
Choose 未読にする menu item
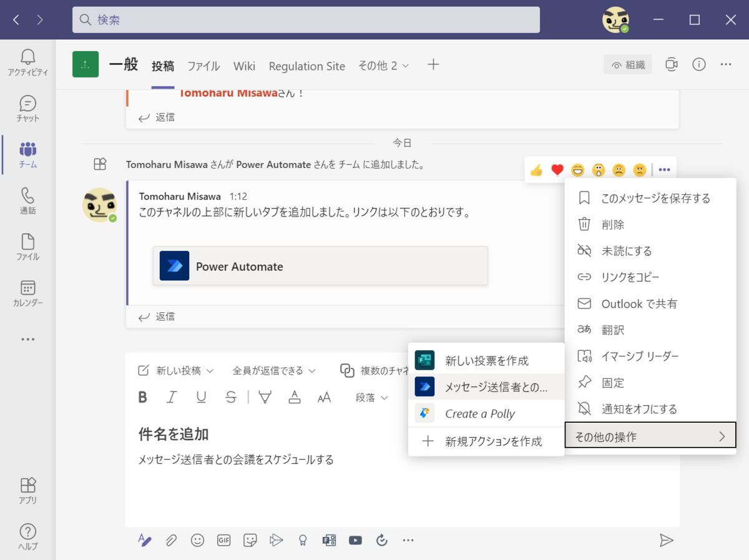(x=650, y=250)
